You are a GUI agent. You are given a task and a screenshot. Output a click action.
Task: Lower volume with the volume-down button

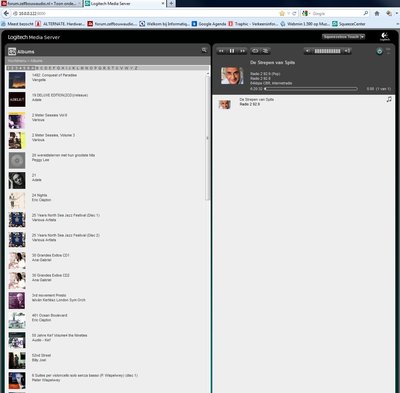(x=308, y=51)
